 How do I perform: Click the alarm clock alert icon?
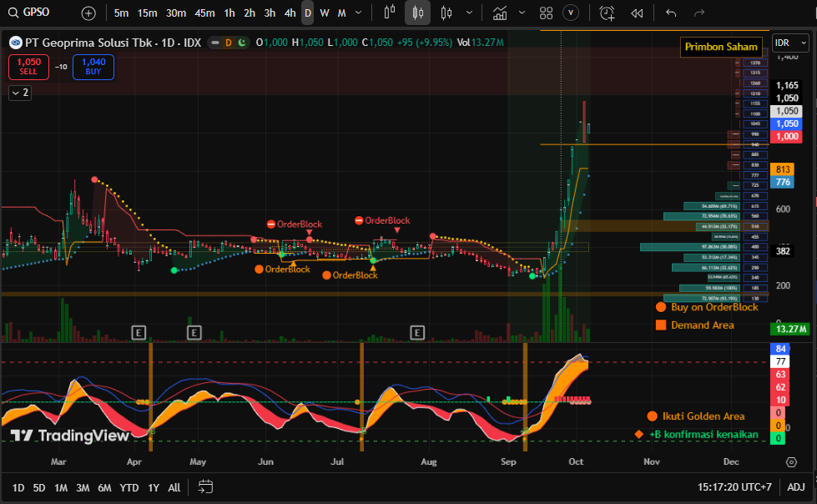[x=607, y=13]
